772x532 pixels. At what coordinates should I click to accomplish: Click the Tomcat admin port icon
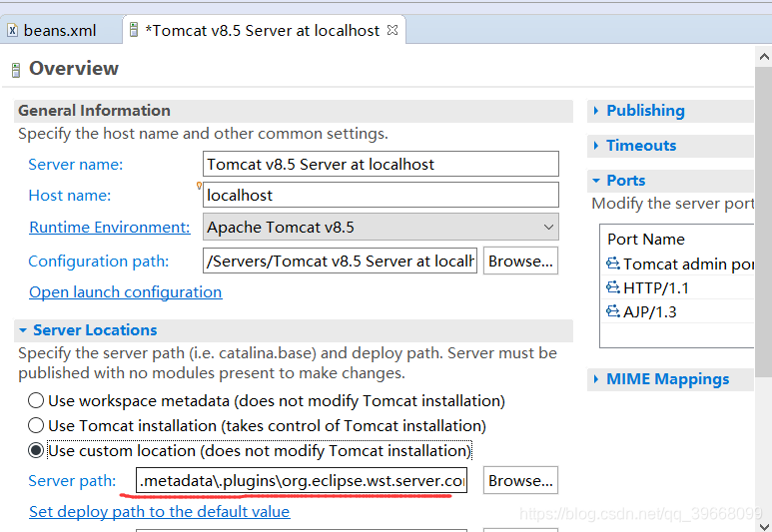click(613, 264)
